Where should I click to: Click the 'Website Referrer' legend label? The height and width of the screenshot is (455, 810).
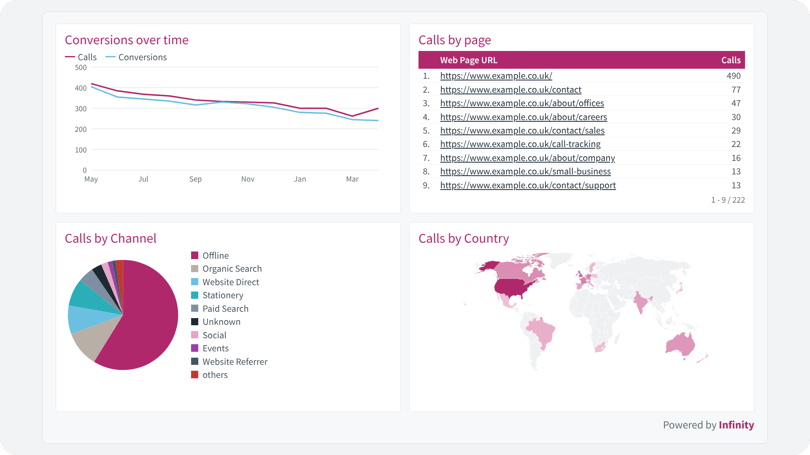click(x=235, y=362)
